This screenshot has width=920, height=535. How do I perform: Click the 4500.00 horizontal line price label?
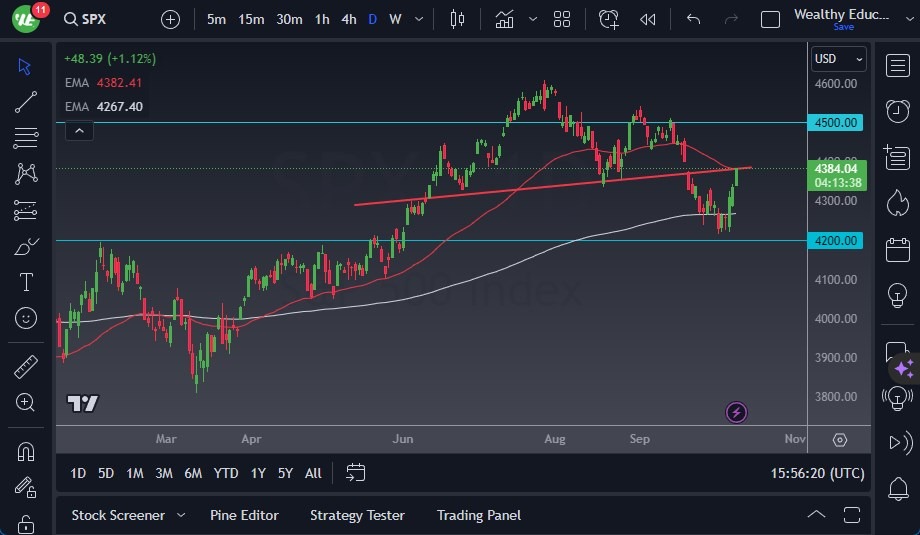[837, 122]
